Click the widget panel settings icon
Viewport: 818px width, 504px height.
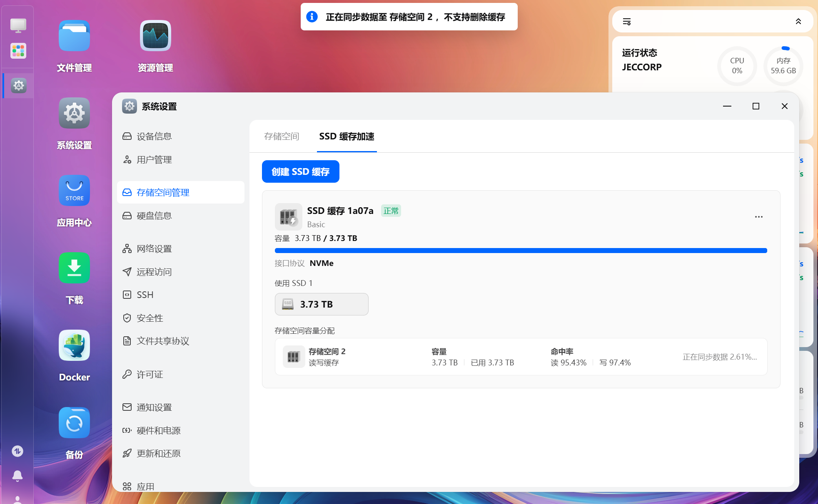click(627, 22)
